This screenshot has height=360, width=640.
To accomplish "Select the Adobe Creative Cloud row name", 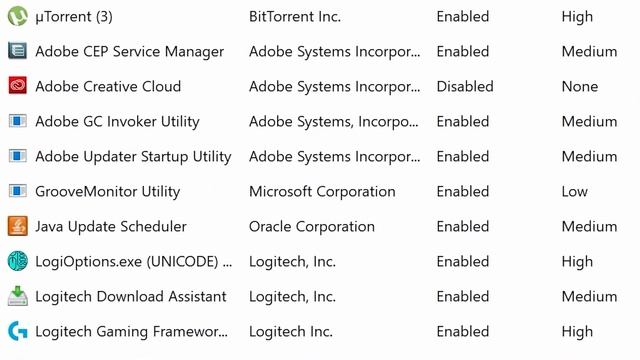I will tap(108, 87).
